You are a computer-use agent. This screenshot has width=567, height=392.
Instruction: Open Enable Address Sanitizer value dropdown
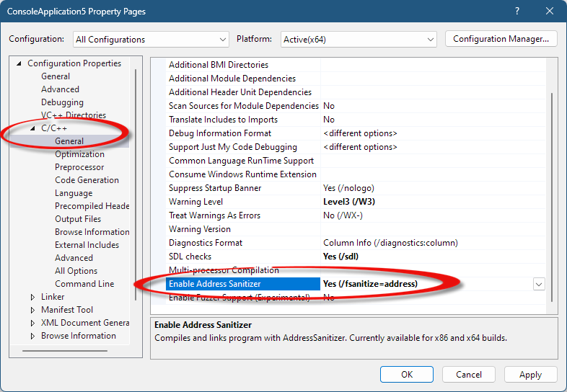tap(539, 284)
